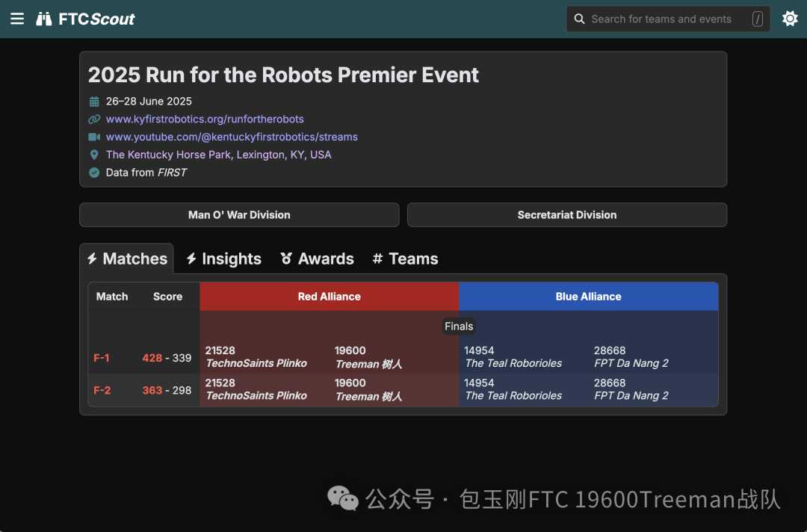The width and height of the screenshot is (807, 532).
Task: Open the hamburger navigation menu
Action: pyautogui.click(x=17, y=19)
